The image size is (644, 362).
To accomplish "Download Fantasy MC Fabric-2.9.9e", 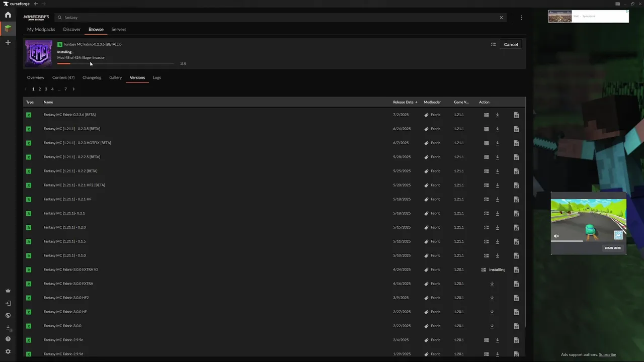I will 497,340.
